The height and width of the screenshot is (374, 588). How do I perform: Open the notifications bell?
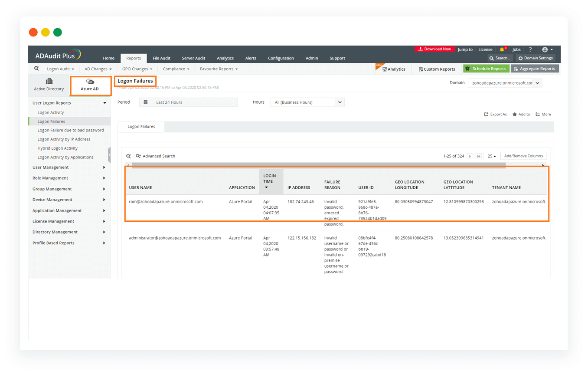coord(502,49)
